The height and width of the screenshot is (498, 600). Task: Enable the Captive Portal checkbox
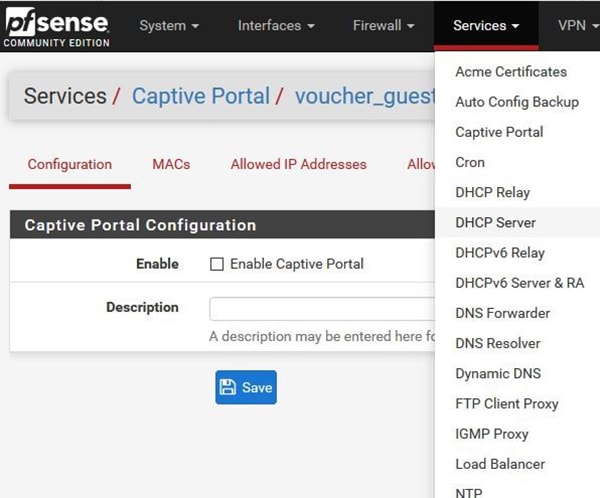click(x=217, y=264)
